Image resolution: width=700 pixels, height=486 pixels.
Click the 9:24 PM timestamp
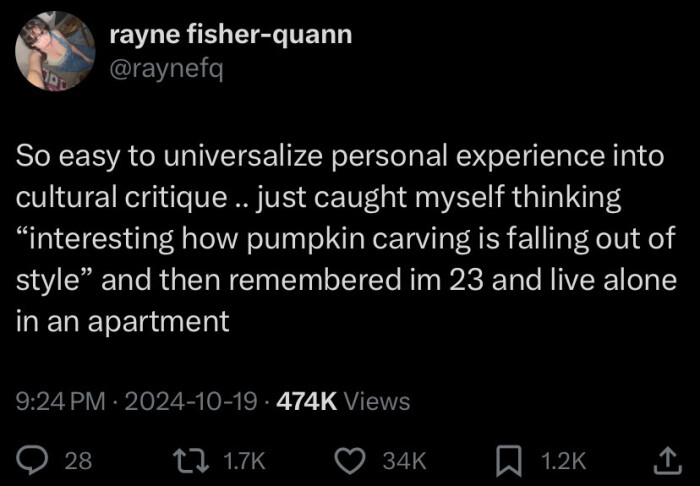tap(62, 401)
